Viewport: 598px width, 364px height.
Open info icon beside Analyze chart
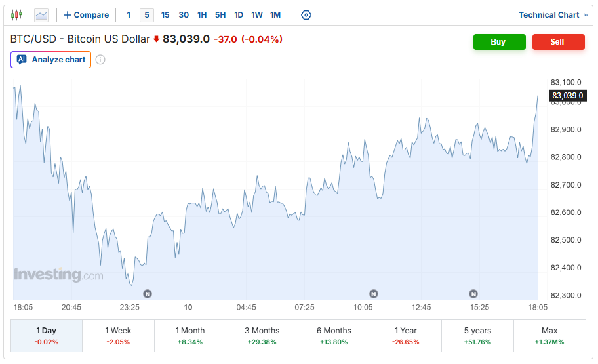tap(100, 60)
